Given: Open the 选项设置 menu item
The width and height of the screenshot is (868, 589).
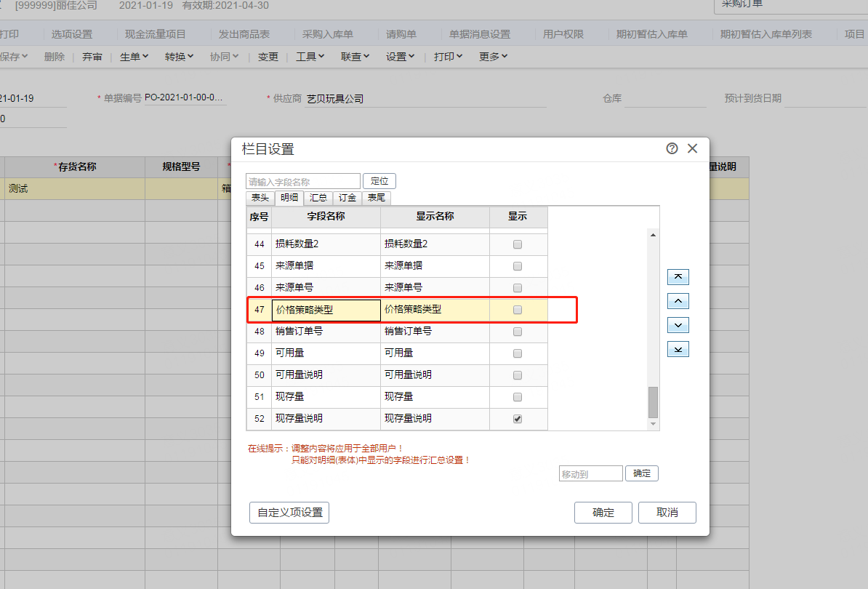Looking at the screenshot, I should click(72, 34).
